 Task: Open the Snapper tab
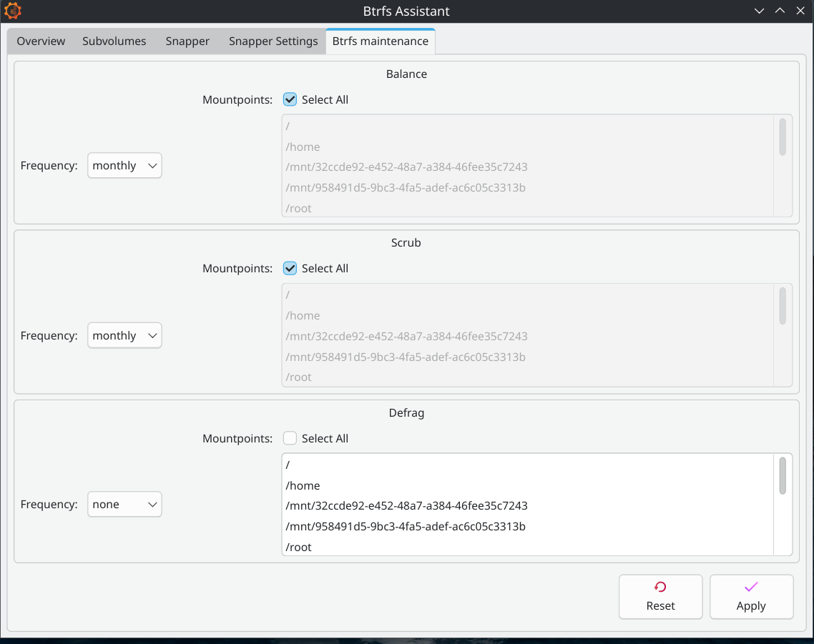187,41
